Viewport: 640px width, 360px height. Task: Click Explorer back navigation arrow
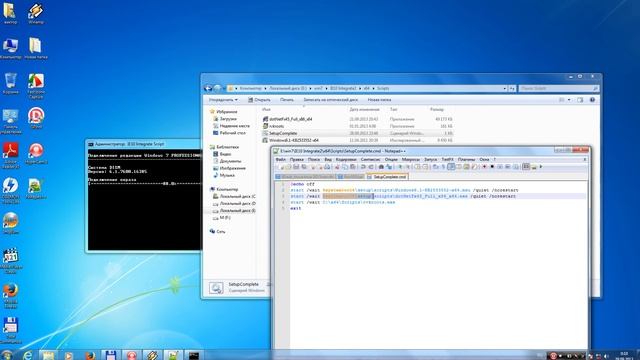pyautogui.click(x=208, y=88)
